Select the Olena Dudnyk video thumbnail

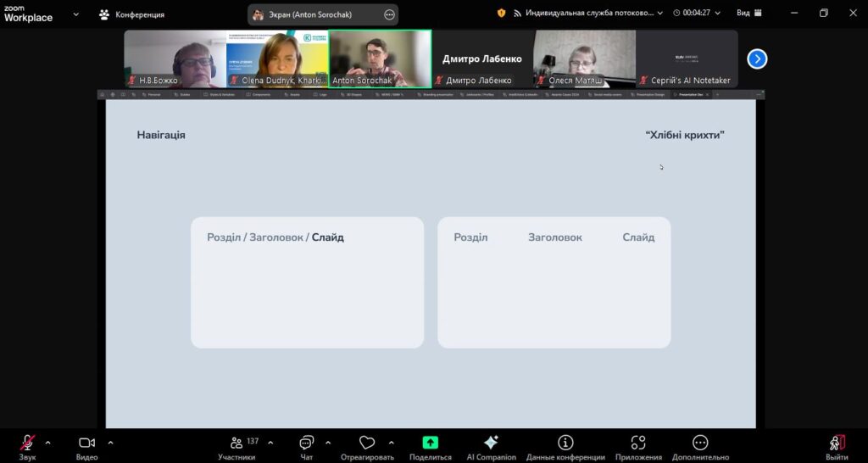277,59
